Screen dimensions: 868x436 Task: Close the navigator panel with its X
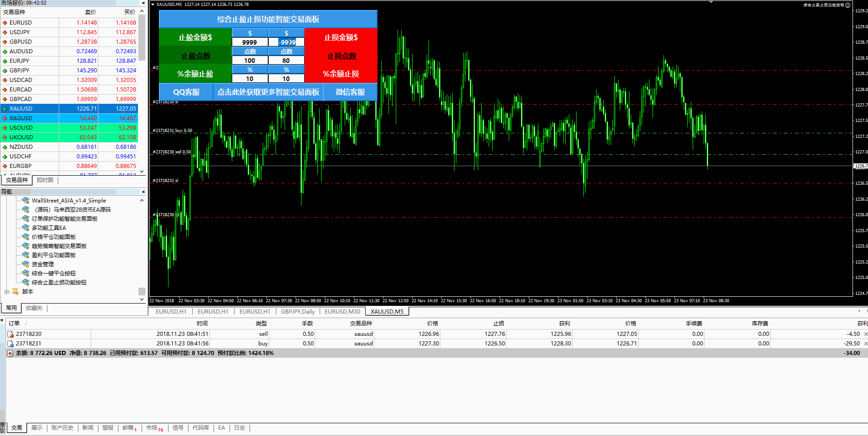pyautogui.click(x=143, y=192)
